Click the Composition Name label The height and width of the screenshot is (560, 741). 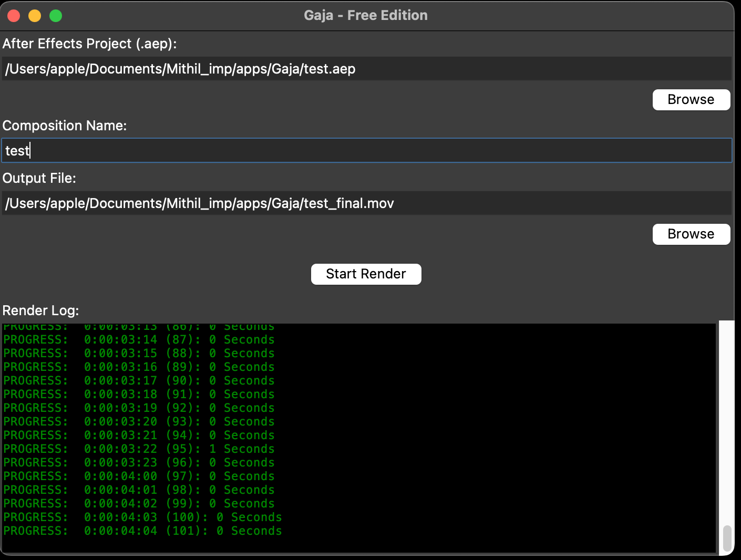pyautogui.click(x=65, y=126)
